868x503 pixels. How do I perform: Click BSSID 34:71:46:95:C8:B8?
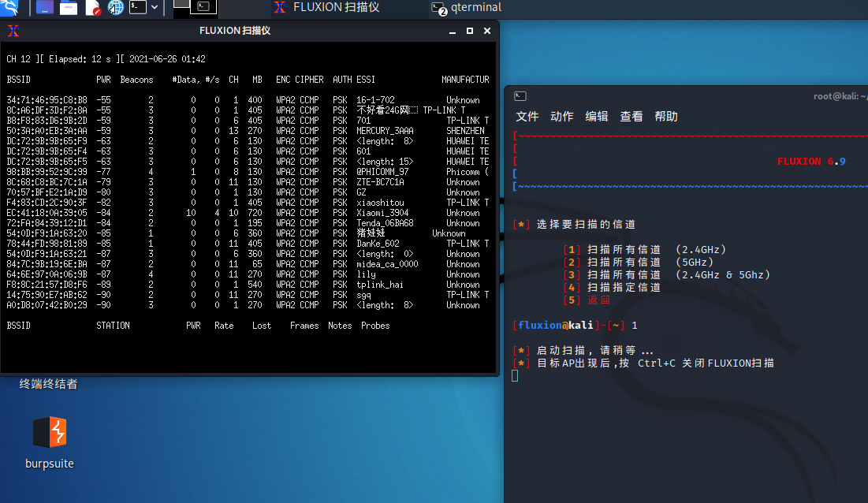(47, 100)
